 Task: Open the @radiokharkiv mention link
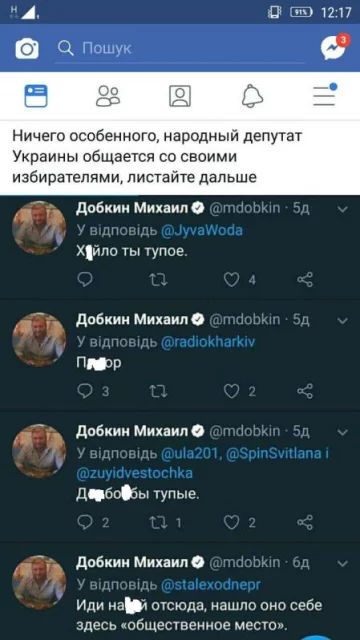click(x=208, y=342)
